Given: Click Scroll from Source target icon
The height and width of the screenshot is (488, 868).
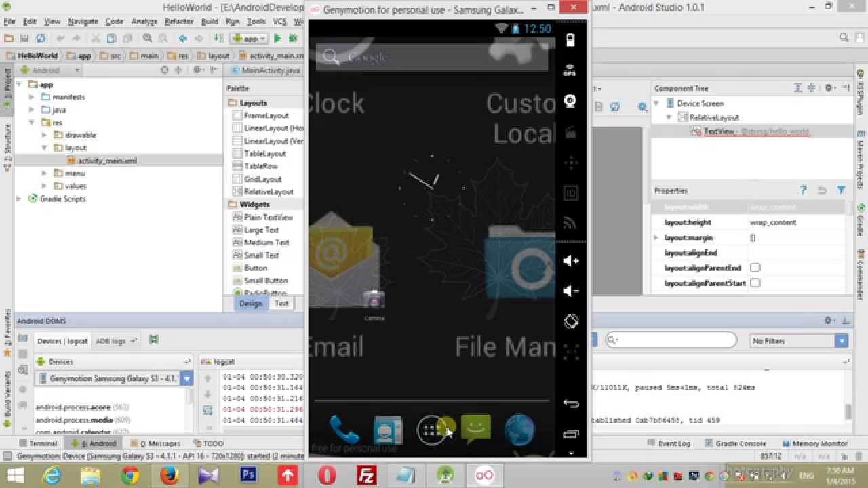Looking at the screenshot, I should click(165, 70).
